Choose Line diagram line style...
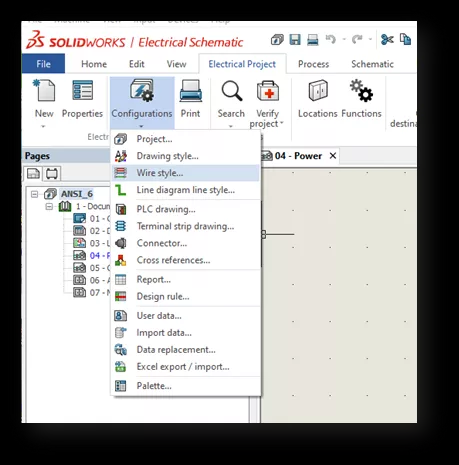The width and height of the screenshot is (459, 465). (x=186, y=190)
